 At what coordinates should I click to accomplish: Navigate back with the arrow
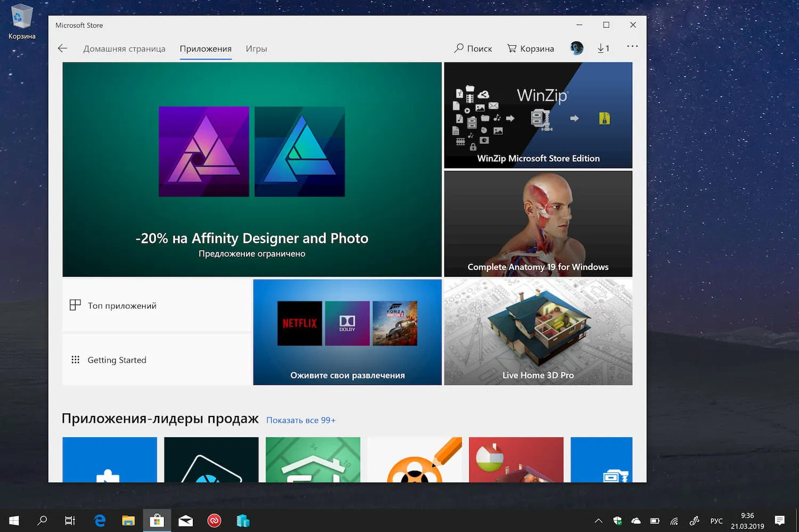click(62, 48)
